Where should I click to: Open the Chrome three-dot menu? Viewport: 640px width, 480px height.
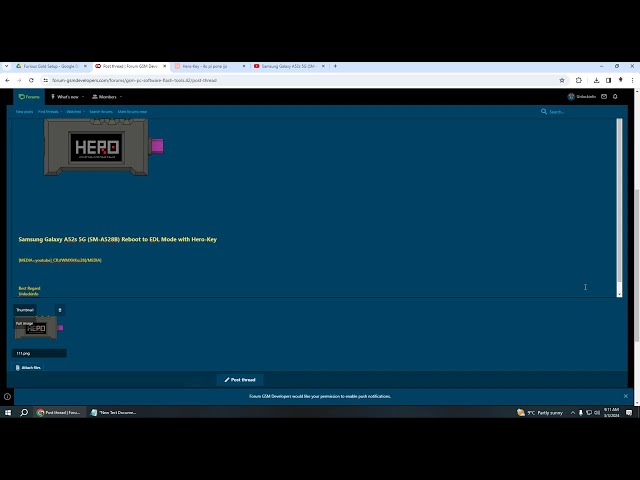point(632,80)
